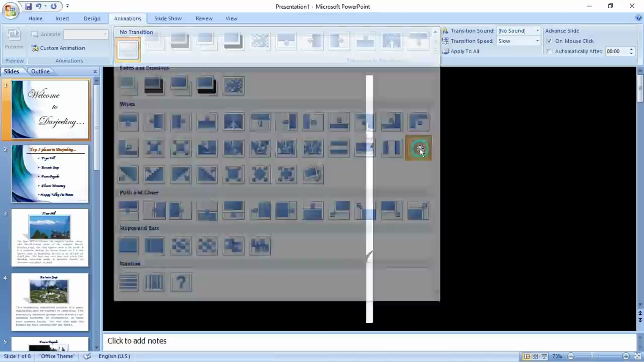Click the 73% zoom level button
Viewport: 644px width, 362px height.
tap(557, 356)
